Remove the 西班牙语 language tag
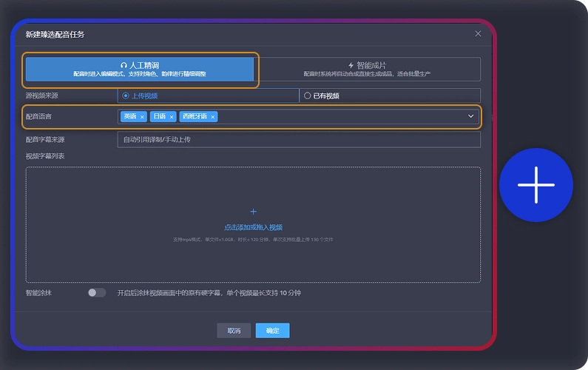The width and height of the screenshot is (588, 370). [213, 117]
